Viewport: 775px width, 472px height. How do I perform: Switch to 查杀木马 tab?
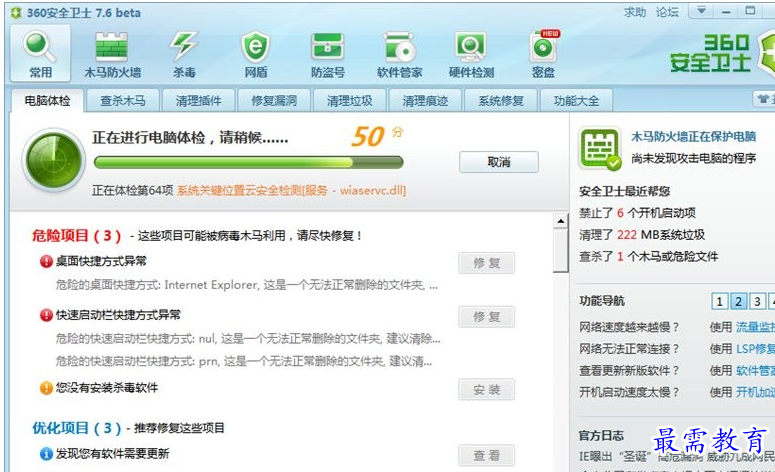[x=123, y=101]
